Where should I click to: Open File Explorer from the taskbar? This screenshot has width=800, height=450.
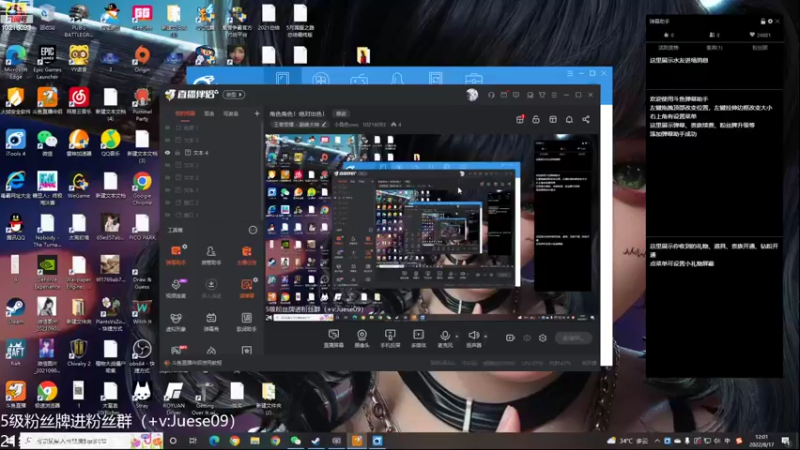pos(255,441)
